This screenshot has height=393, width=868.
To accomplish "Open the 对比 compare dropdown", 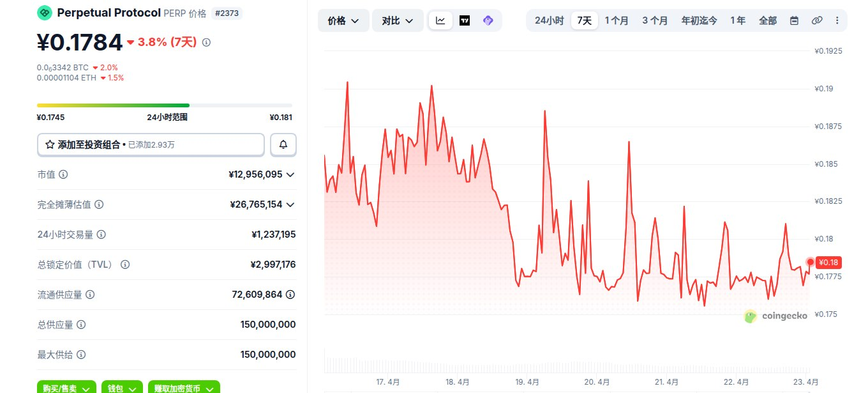I will pos(398,20).
